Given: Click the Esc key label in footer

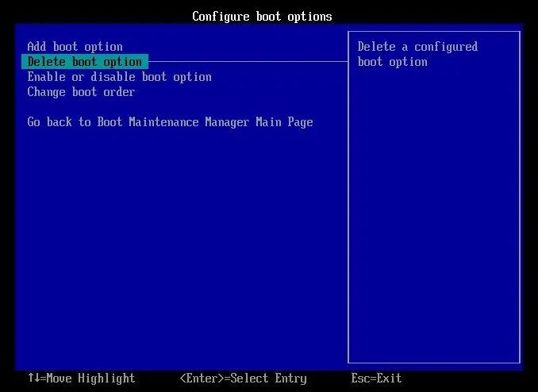Looking at the screenshot, I should click(360, 379).
